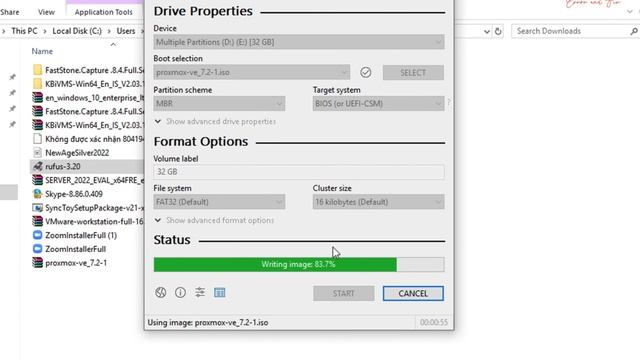The width and height of the screenshot is (640, 360).
Task: Click the Không được xác nhận file icon
Action: click(38, 139)
